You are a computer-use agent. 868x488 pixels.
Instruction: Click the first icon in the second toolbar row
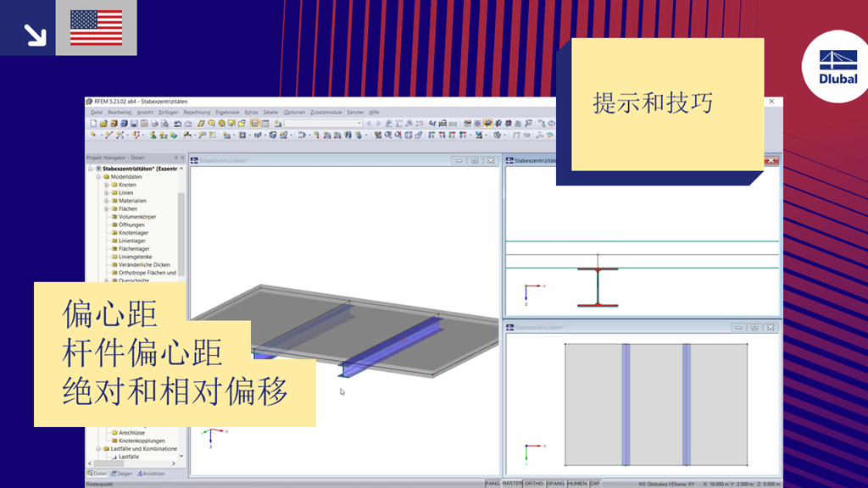pos(93,135)
